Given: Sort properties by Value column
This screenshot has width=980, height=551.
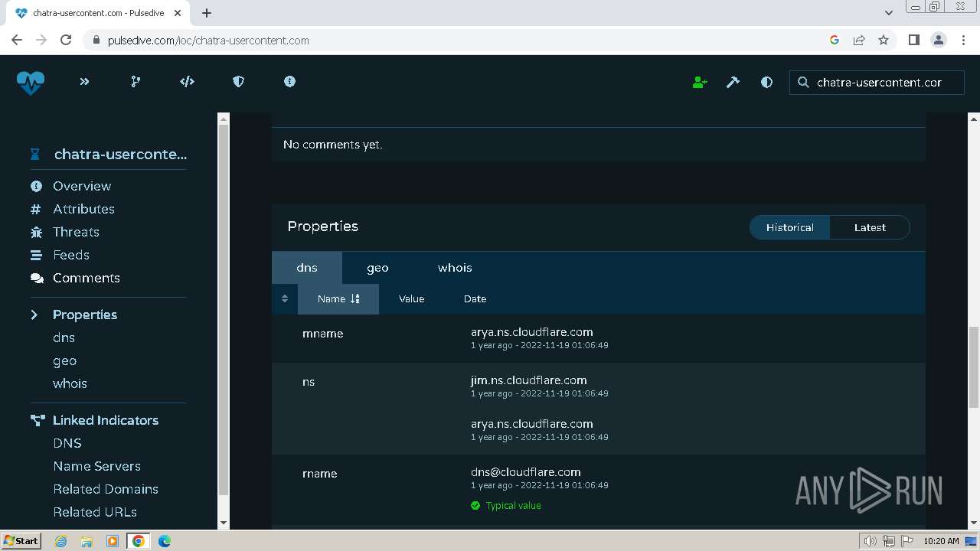Looking at the screenshot, I should 411,298.
